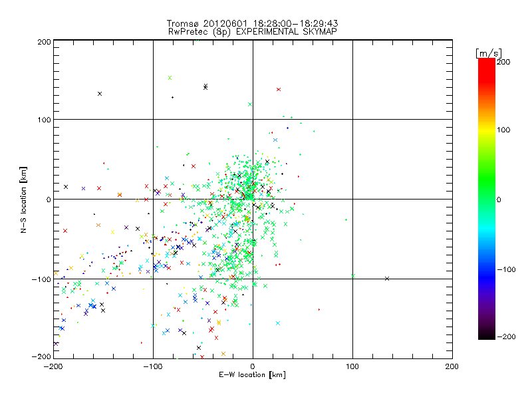This screenshot has height=399, width=532.
Task: Click the title text Tromsø 20120601 18:28:00-18:29:43
Action: (x=252, y=23)
